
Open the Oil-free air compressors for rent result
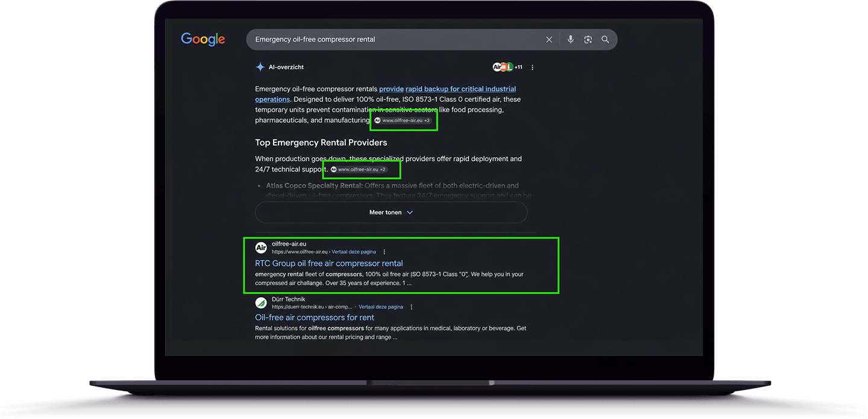pos(315,318)
